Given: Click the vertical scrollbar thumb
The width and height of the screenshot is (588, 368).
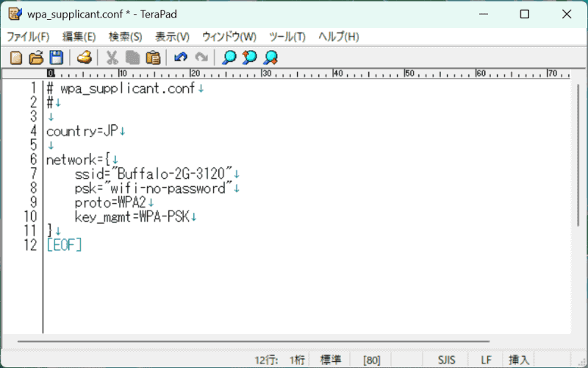Looking at the screenshot, I should pyautogui.click(x=578, y=155).
